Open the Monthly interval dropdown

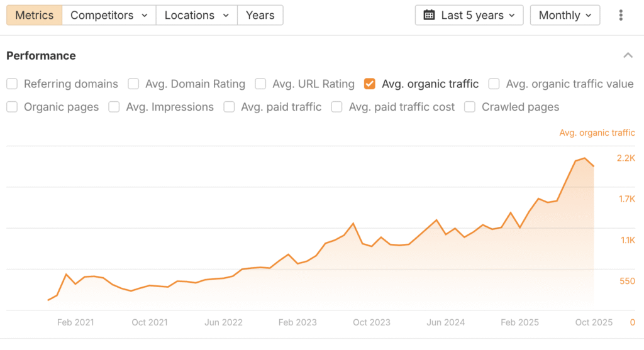pos(565,15)
